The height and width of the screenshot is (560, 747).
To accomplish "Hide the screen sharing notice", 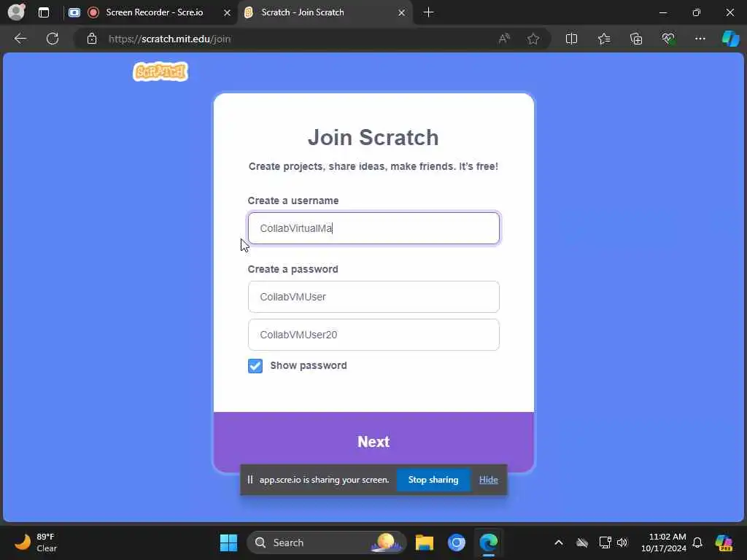I will (488, 480).
